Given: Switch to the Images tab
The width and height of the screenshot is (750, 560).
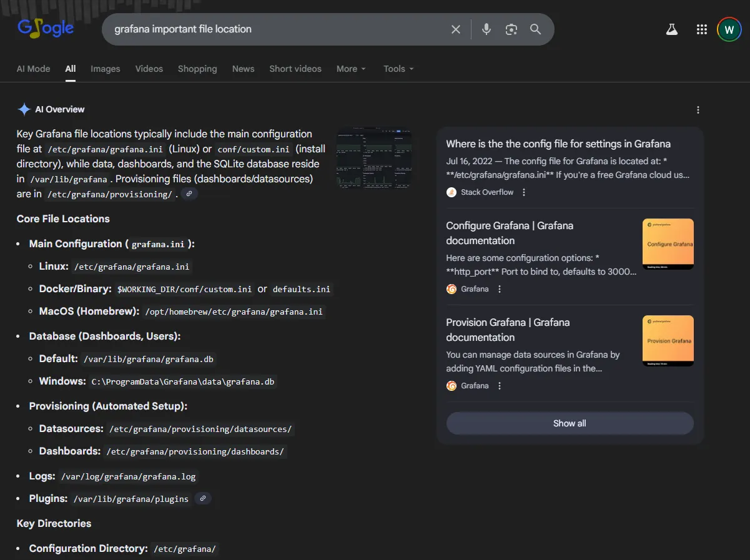Looking at the screenshot, I should tap(105, 69).
